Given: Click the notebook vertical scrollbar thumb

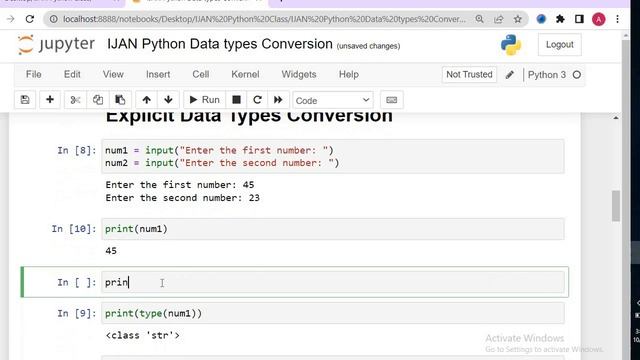Looking at the screenshot, I should [x=616, y=206].
